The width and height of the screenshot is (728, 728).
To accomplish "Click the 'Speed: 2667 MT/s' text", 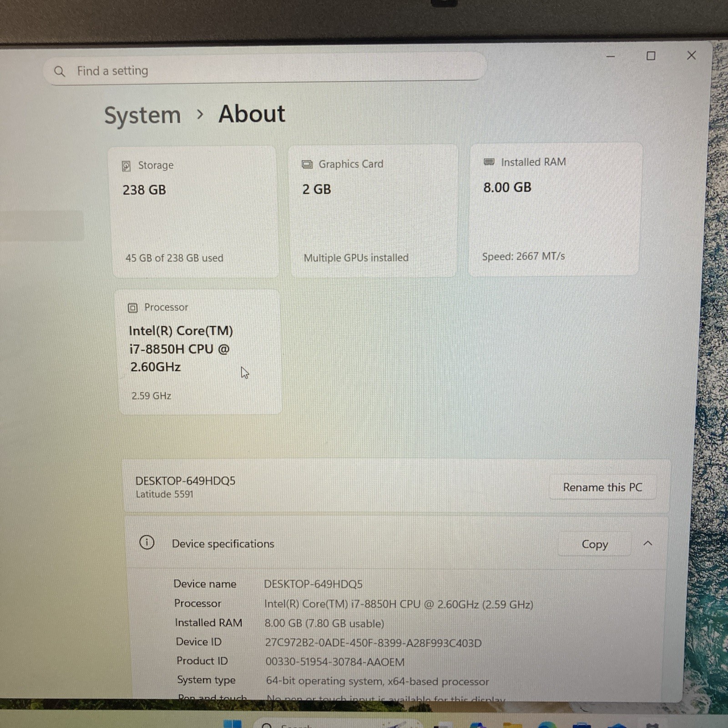I will (523, 256).
